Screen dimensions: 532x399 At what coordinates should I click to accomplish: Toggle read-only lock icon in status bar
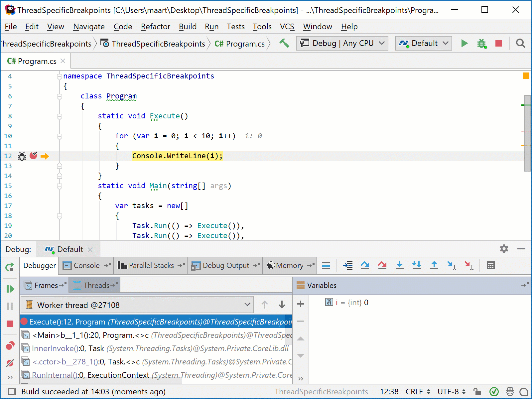477,392
